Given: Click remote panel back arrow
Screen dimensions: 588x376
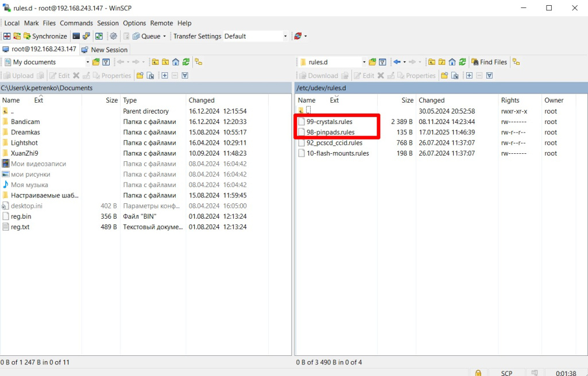Looking at the screenshot, I should (x=397, y=62).
